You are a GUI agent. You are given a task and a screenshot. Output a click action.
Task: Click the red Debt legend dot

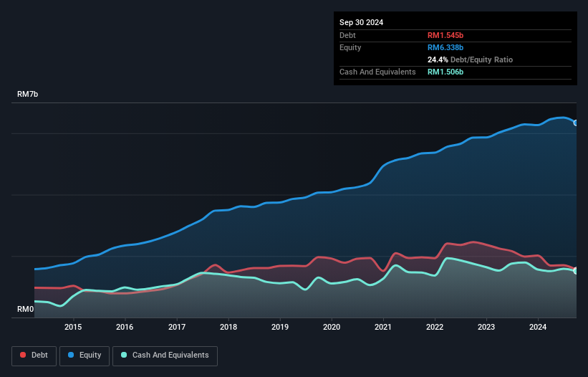tap(23, 355)
